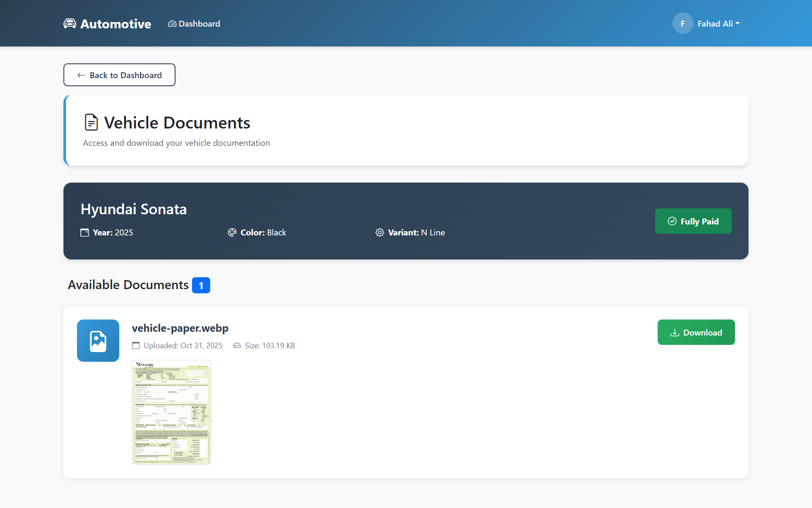
Task: Click the Automotive car logo icon
Action: tap(70, 24)
